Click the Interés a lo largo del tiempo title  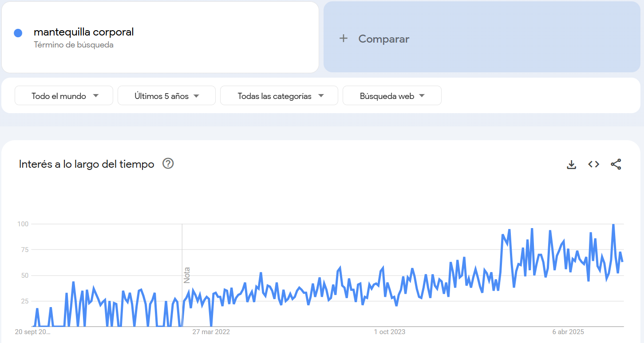tap(87, 164)
